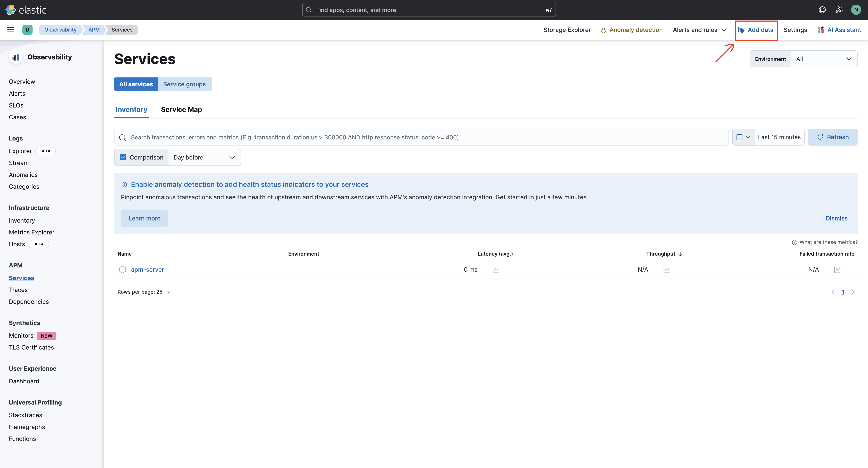The height and width of the screenshot is (468, 868).
Task: Open Synthetics Monitors in sidebar
Action: point(21,336)
